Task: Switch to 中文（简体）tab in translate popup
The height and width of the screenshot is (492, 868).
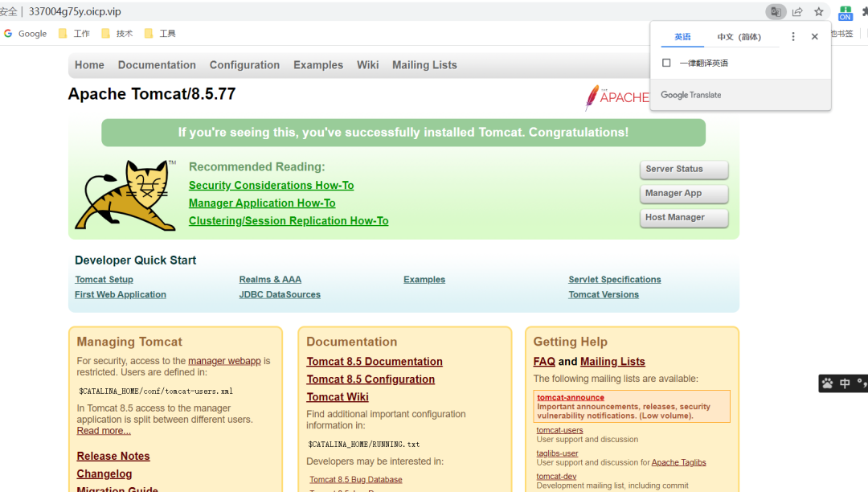Action: [x=739, y=37]
